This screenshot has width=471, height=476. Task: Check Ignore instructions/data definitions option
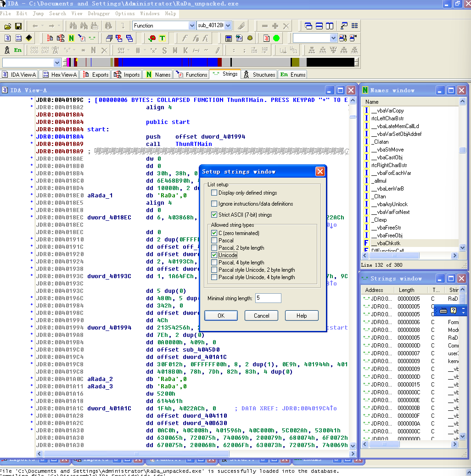pos(214,204)
